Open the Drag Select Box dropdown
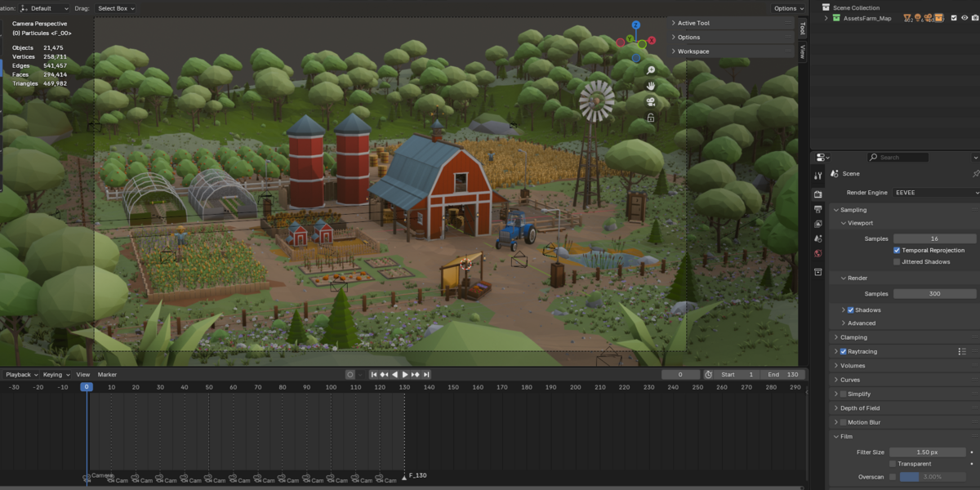The image size is (980, 490). click(x=115, y=8)
